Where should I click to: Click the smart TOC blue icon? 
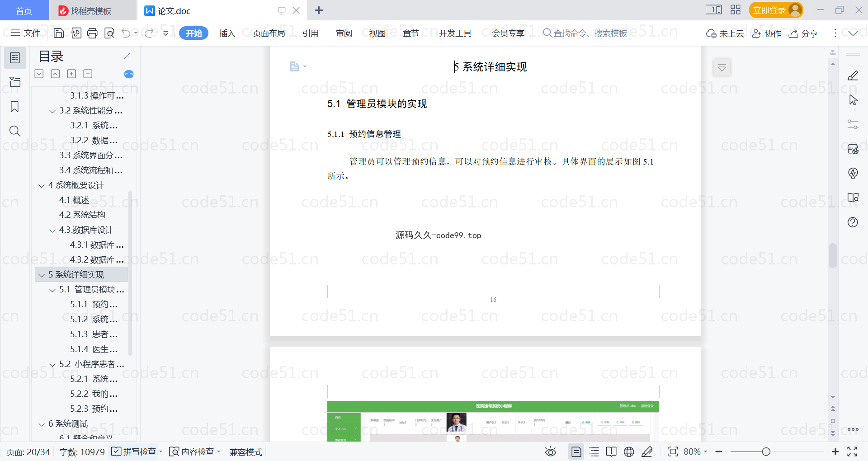click(x=129, y=74)
